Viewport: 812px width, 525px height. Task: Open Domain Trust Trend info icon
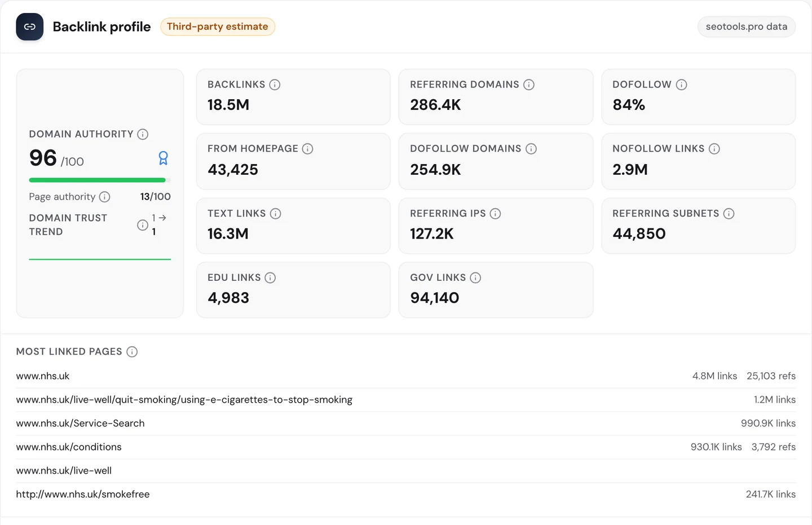point(143,225)
